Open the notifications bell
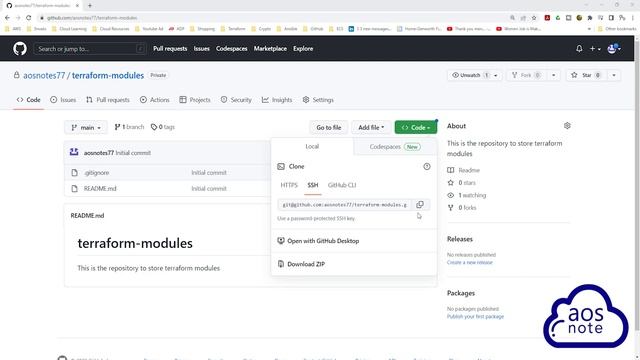The width and height of the screenshot is (640, 360). 579,49
